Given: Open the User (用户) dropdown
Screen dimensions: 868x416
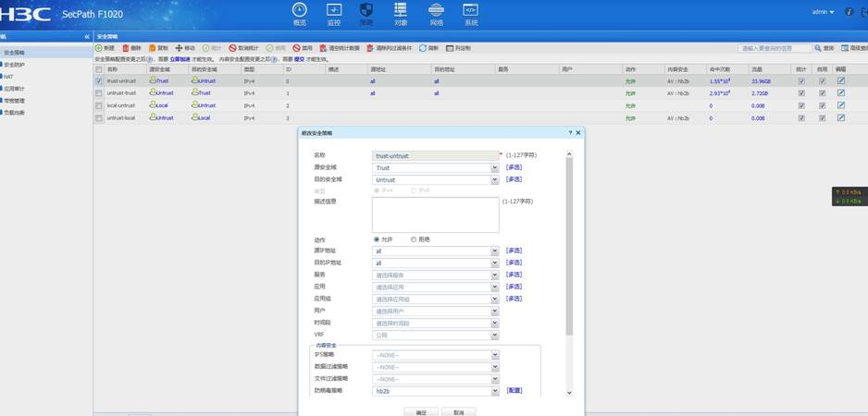Looking at the screenshot, I should [x=494, y=311].
